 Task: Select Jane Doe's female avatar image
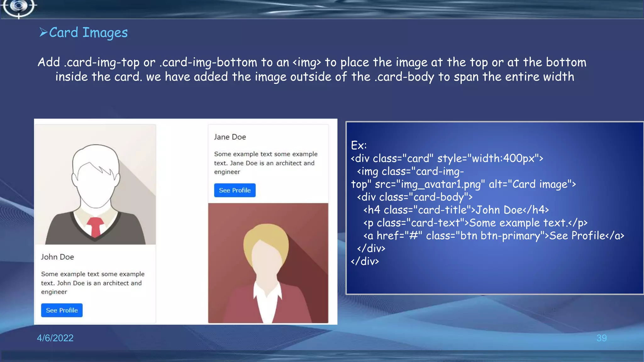pyautogui.click(x=268, y=263)
